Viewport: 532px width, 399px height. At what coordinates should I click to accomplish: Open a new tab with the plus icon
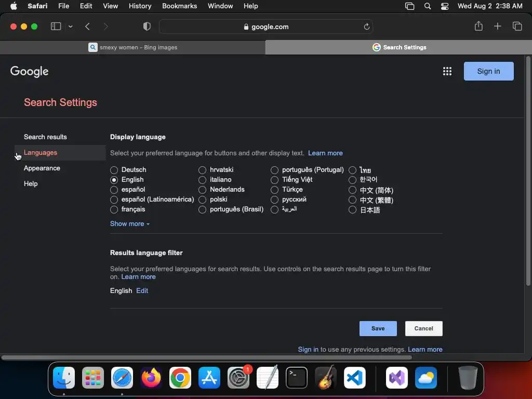[497, 26]
